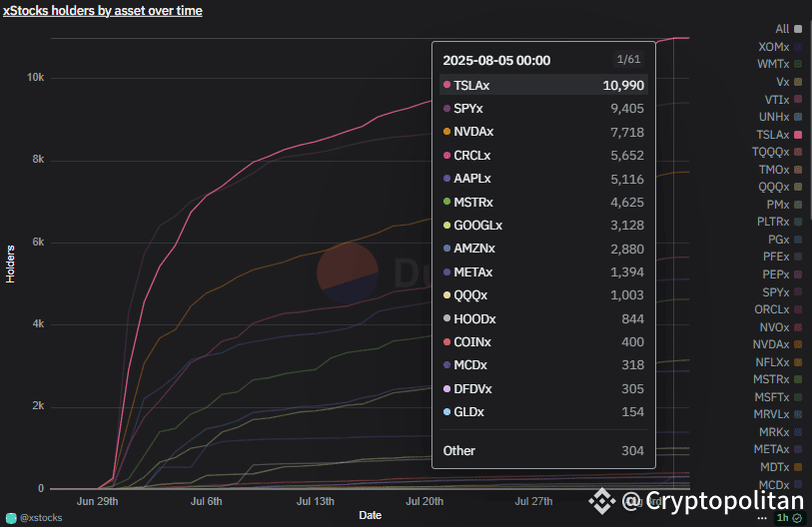812x527 pixels.
Task: Click the 2025-08-05 00:00 tooltip date header
Action: [x=496, y=61]
